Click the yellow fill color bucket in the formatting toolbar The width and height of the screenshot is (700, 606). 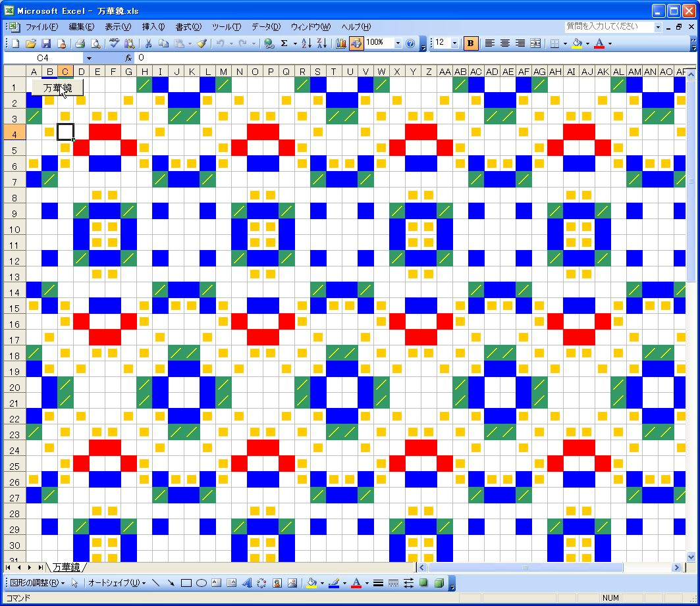[x=578, y=43]
